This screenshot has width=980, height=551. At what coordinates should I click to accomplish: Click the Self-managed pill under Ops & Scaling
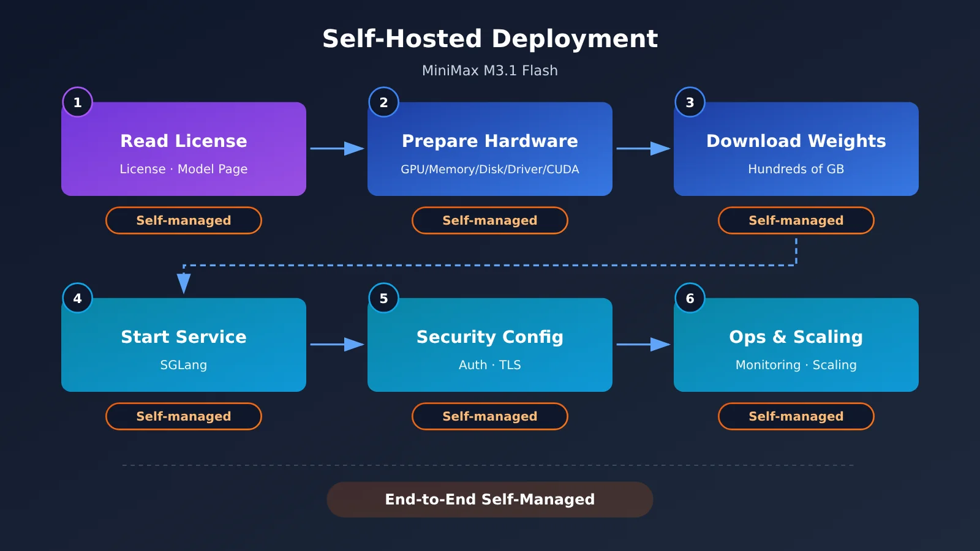pos(796,416)
